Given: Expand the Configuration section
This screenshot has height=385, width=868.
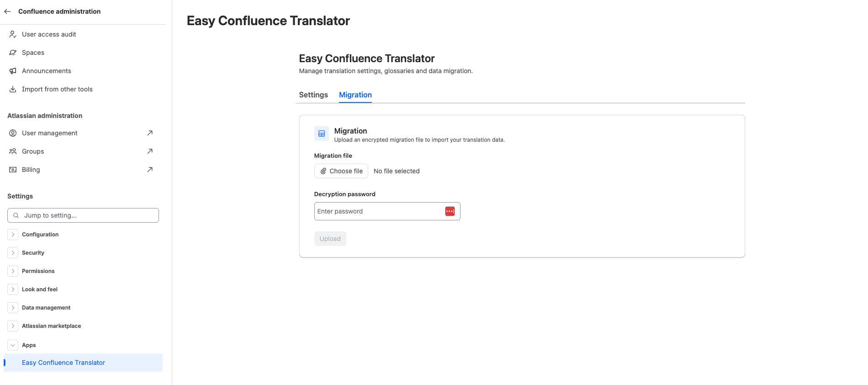Looking at the screenshot, I should [x=13, y=235].
